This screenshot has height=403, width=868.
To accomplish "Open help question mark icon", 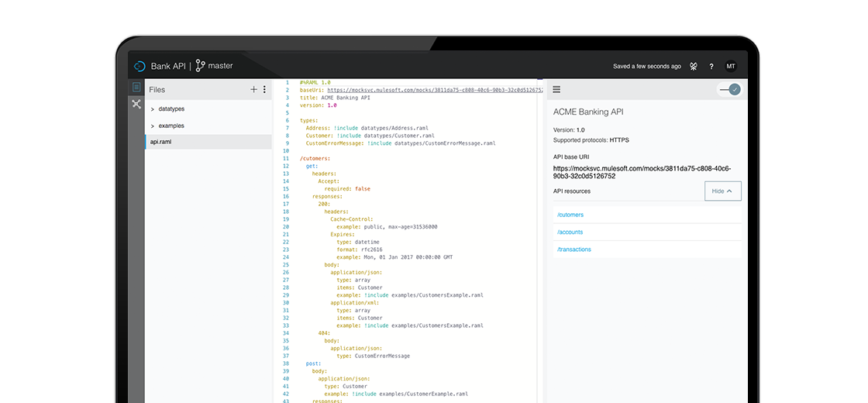I will [x=711, y=67].
